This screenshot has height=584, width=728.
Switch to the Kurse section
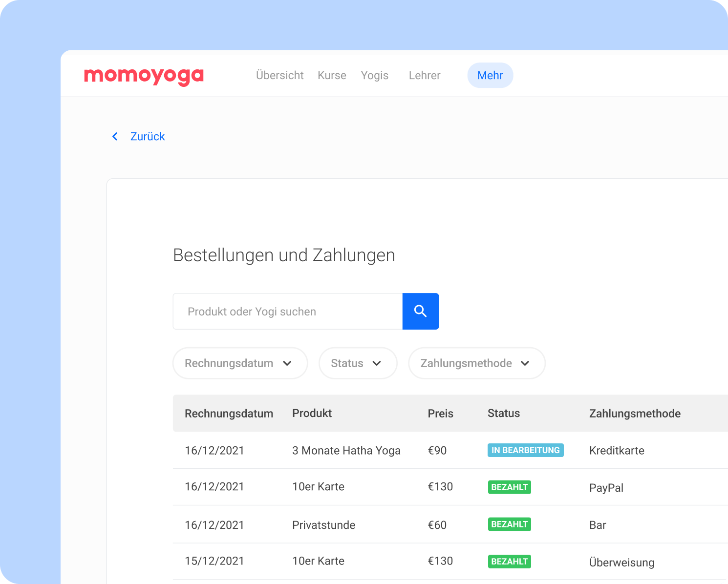(332, 76)
